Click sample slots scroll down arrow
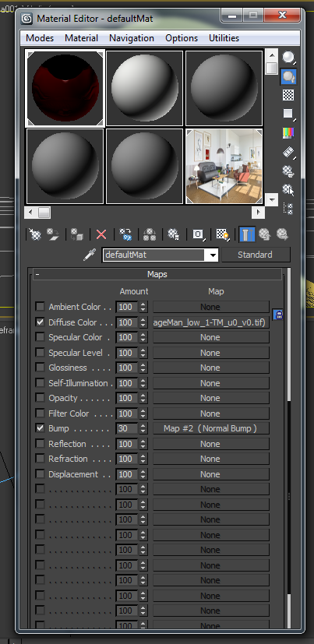 click(271, 199)
